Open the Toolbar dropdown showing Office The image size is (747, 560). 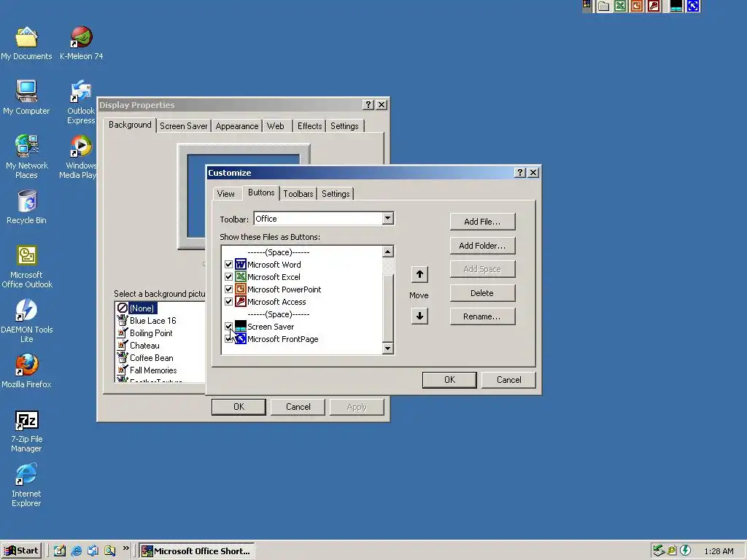point(388,219)
